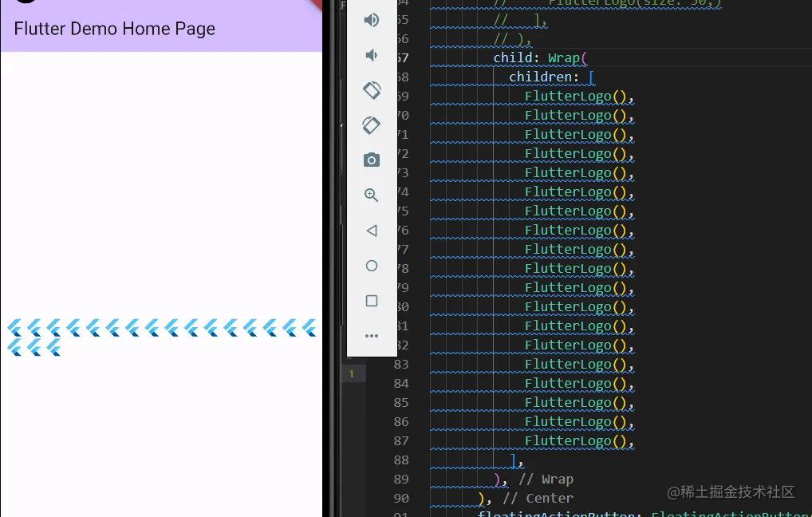Click the closing bracket '],' on line 88
Viewport: 812px width, 517px height.
click(517, 460)
